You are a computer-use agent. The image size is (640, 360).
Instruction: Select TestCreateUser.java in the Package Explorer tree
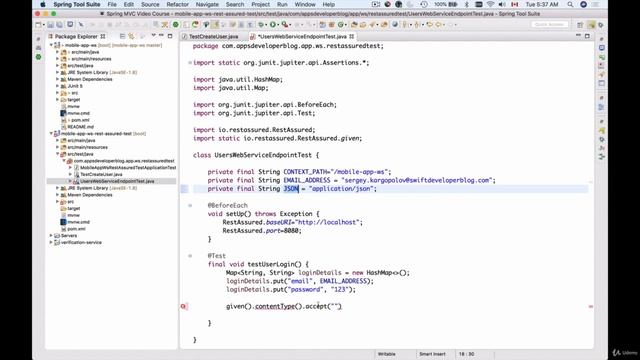click(101, 174)
